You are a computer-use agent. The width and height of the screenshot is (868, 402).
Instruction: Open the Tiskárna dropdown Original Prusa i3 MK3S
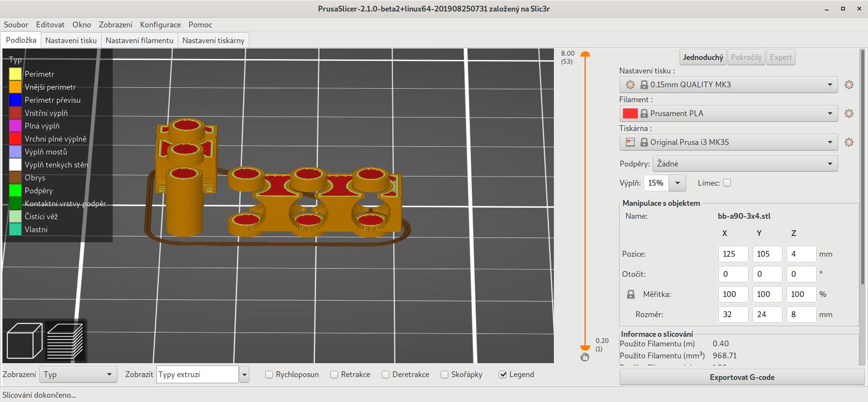click(729, 142)
